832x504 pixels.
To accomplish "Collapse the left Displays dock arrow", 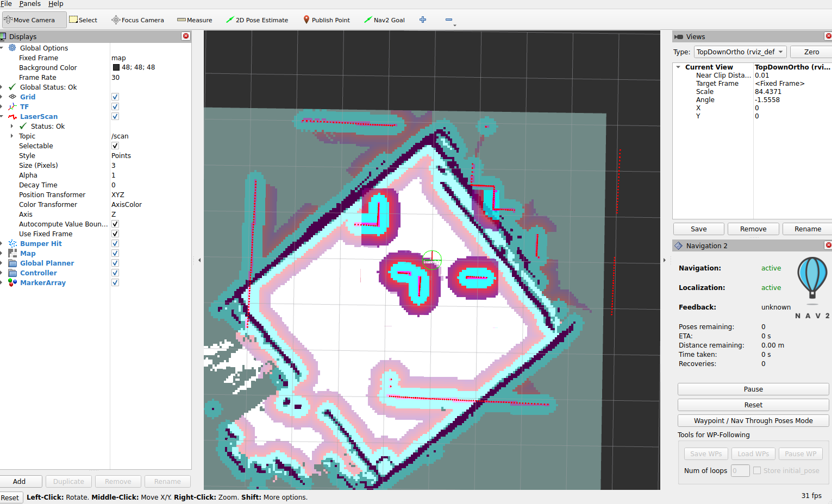I will (x=199, y=260).
